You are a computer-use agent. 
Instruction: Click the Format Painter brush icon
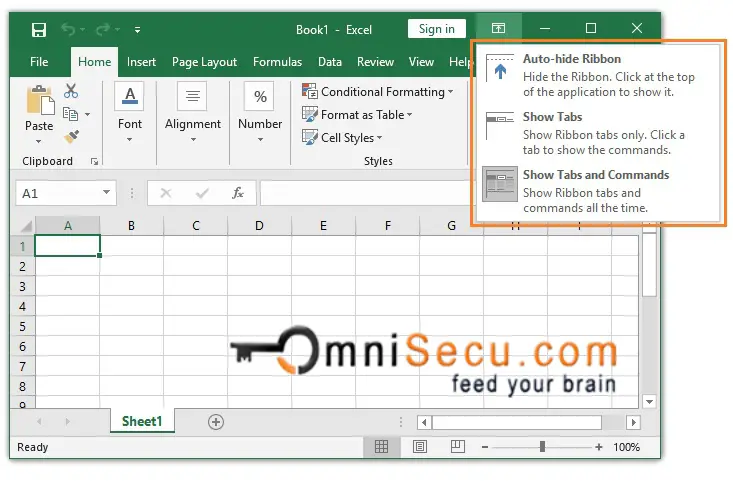(x=72, y=136)
